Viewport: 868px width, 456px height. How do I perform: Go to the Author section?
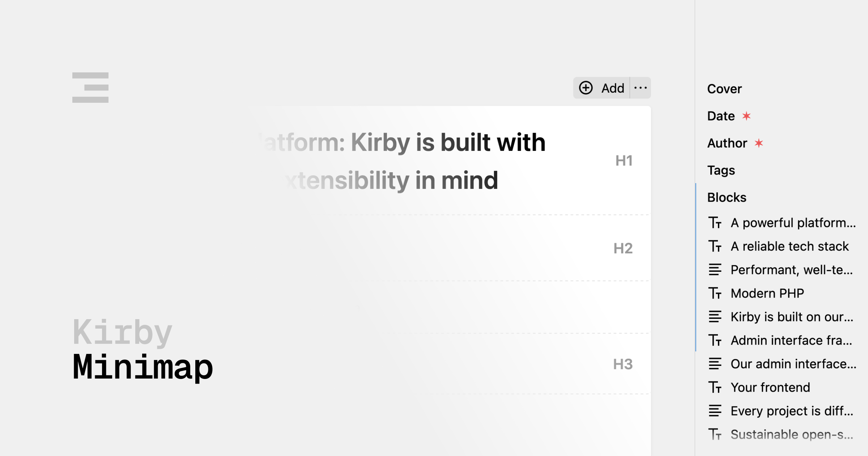pos(727,143)
